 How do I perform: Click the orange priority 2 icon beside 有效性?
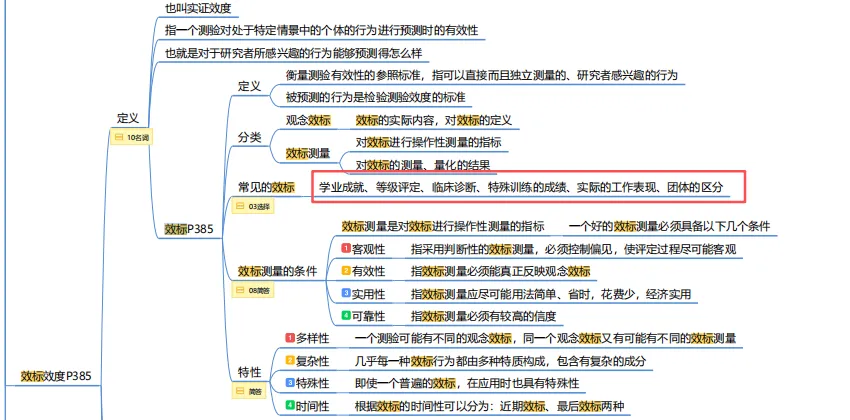pos(346,270)
